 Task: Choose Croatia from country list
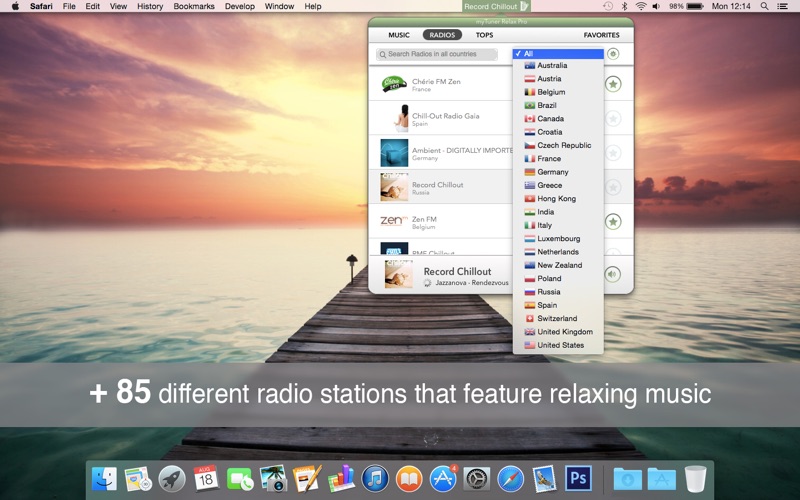pos(558,132)
